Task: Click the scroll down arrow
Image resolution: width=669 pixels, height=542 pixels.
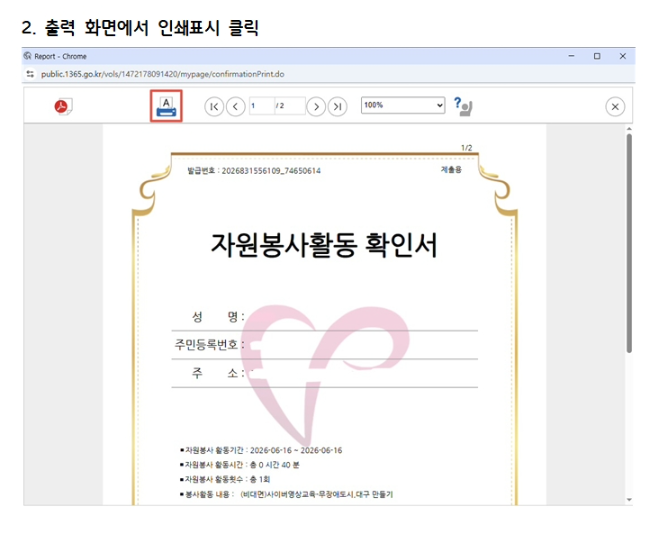Action: point(629,500)
